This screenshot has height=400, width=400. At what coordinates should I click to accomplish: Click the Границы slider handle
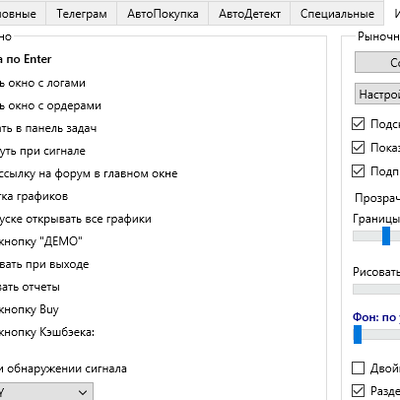pos(386,236)
